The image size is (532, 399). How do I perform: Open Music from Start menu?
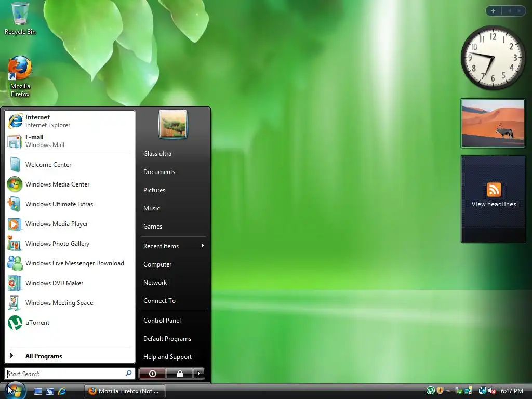(x=173, y=208)
